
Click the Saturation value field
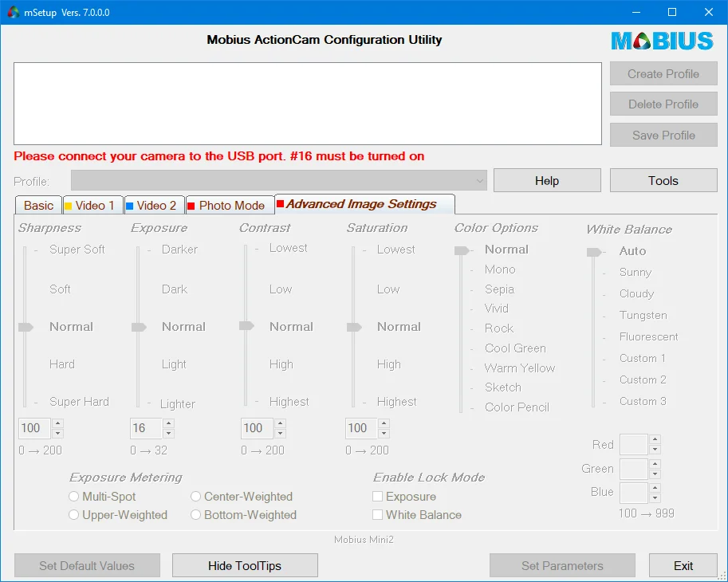360,428
